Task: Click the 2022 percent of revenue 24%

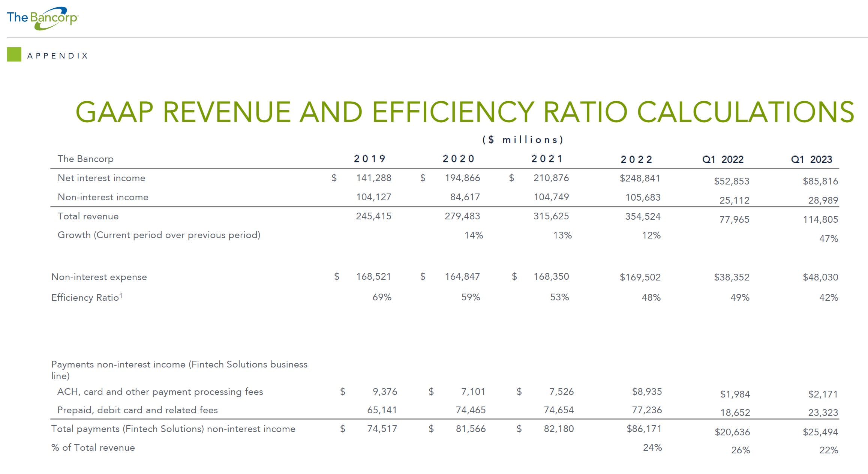Action: (x=652, y=447)
